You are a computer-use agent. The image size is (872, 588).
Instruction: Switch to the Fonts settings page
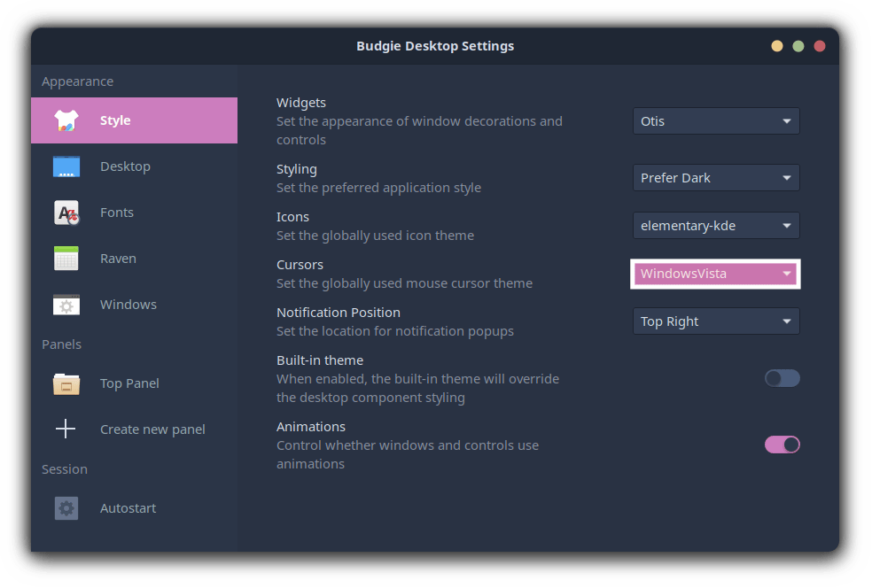[x=117, y=213]
